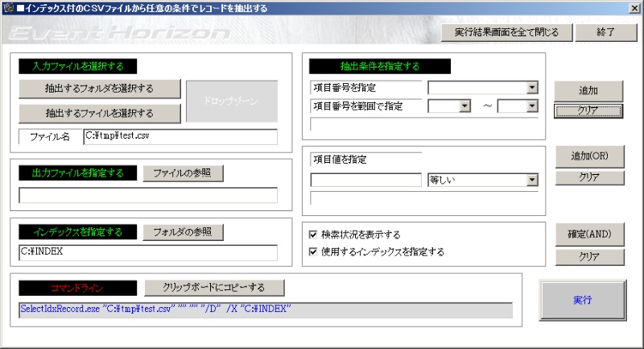Click the app icon in the title bar
The width and height of the screenshot is (644, 349).
8,7
